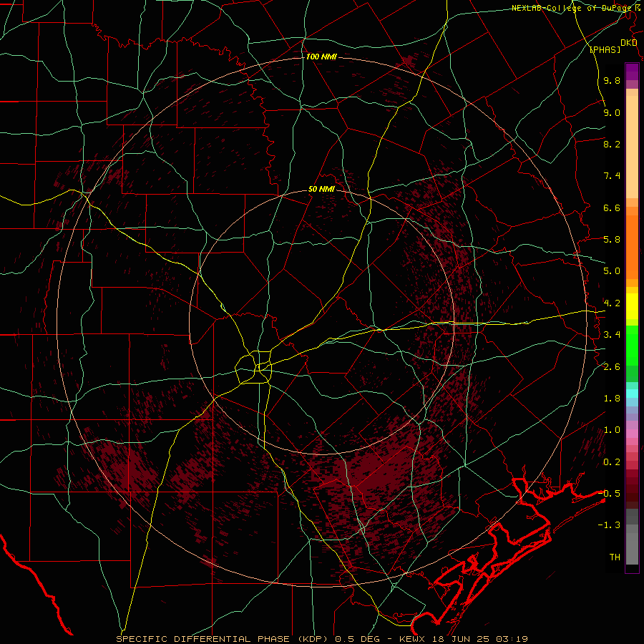This screenshot has height=644, width=644.
Task: Click the 3.4 scale value
Action: coord(612,335)
